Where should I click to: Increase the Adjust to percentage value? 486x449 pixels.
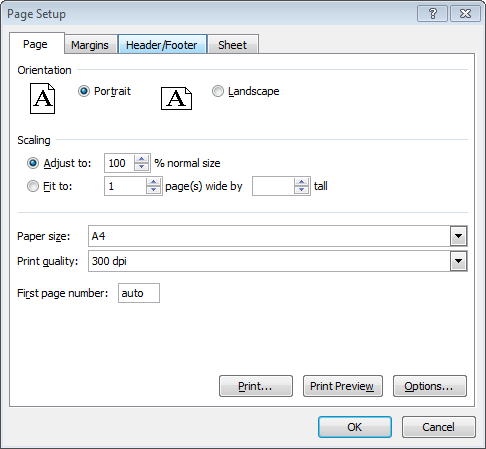point(141,159)
